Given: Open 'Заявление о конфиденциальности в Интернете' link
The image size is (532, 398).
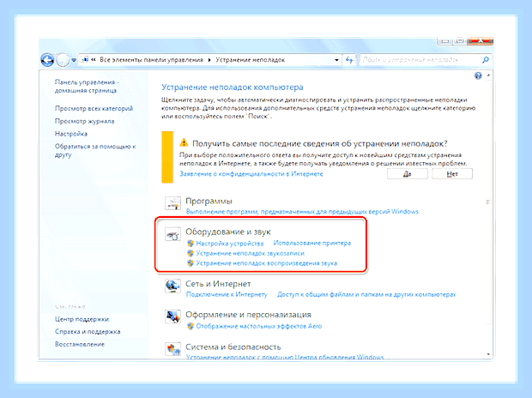Looking at the screenshot, I should tap(251, 174).
